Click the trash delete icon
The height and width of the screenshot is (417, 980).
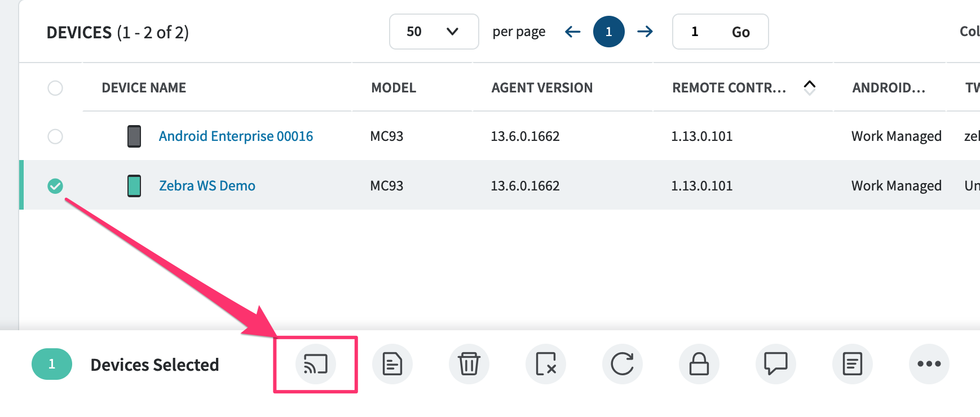click(469, 364)
